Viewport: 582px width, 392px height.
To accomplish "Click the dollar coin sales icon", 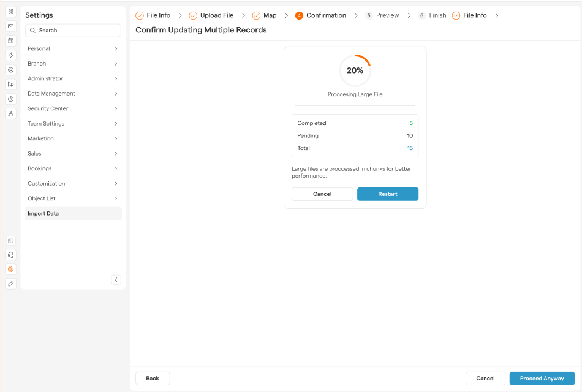I will point(10,99).
